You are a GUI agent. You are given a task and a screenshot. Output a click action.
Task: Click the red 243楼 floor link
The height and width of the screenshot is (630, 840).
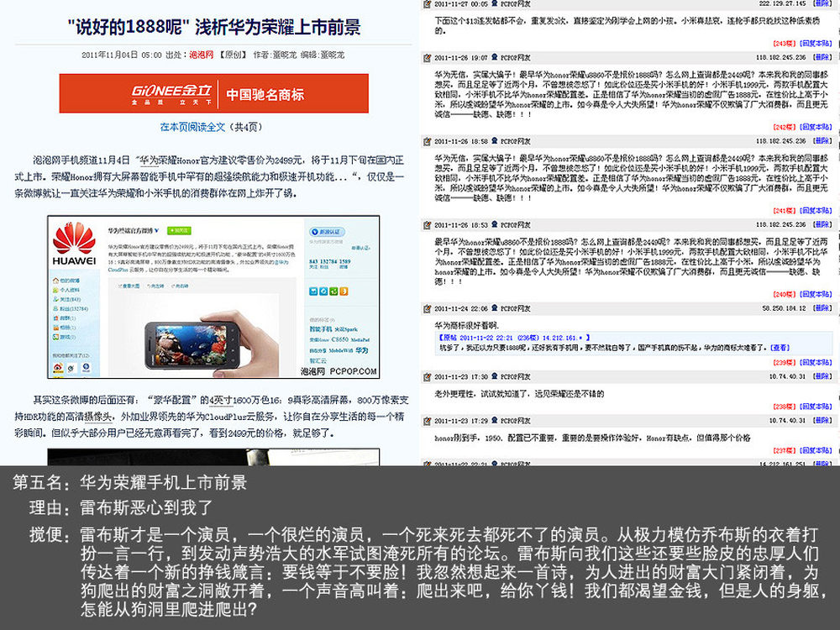click(x=785, y=44)
